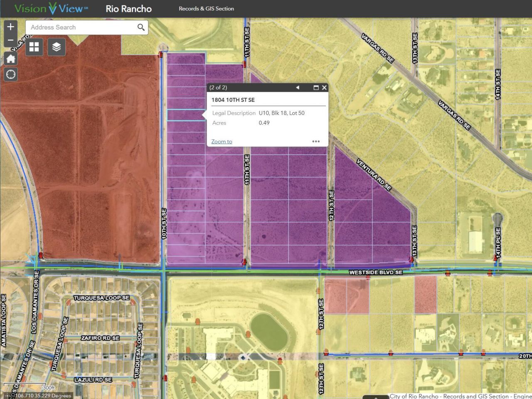Focus the Address Search field
Image resolution: width=532 pixels, height=399 pixels.
[81, 27]
